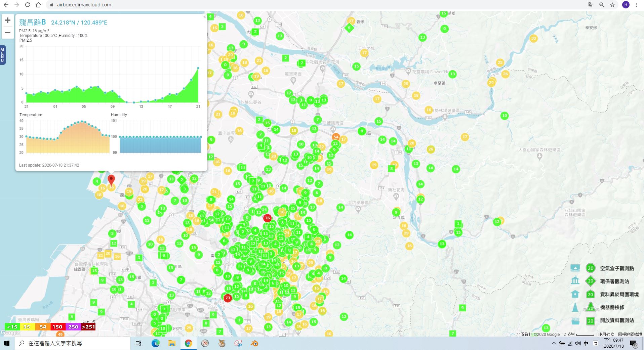Click the 開放資料觀測站 legend label

tap(617, 320)
